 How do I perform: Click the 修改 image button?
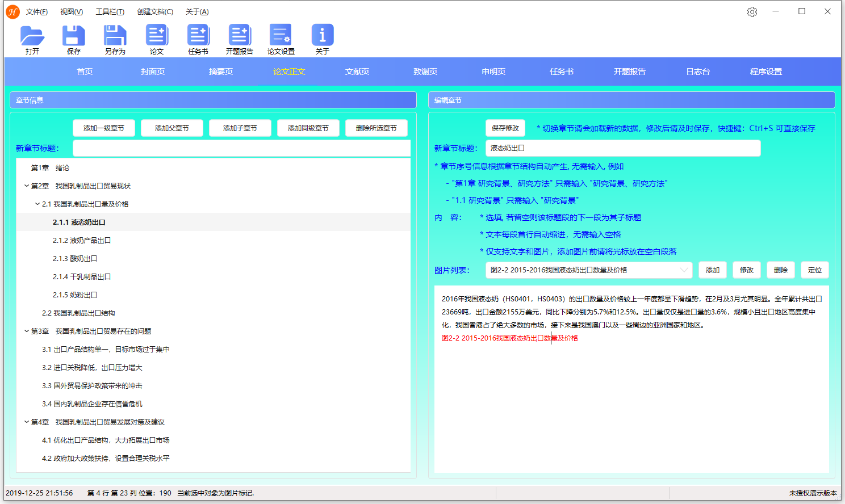(747, 270)
